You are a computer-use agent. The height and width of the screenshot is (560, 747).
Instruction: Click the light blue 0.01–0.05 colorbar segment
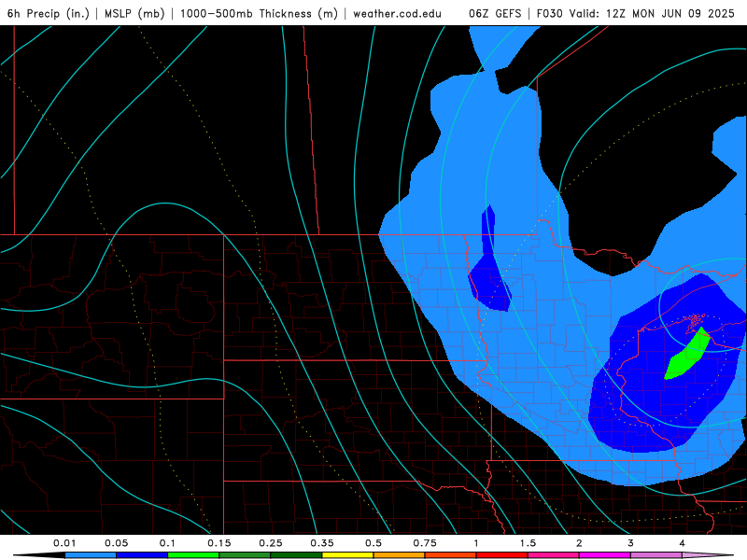click(x=91, y=555)
